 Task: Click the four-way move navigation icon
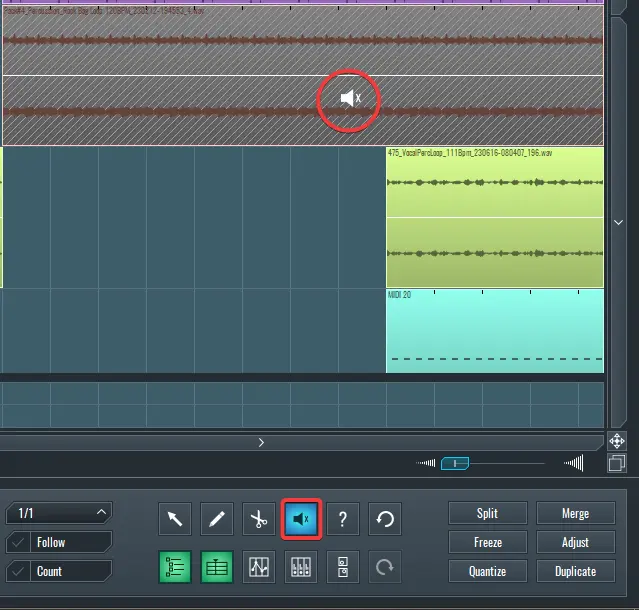click(617, 441)
